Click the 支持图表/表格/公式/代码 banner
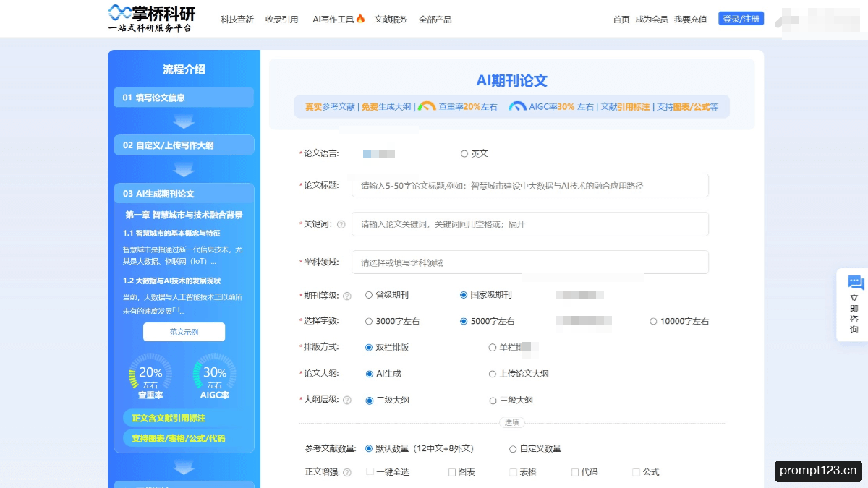The height and width of the screenshot is (488, 868). 184,438
